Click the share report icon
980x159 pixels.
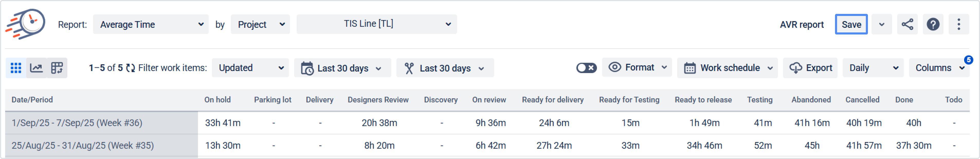907,24
